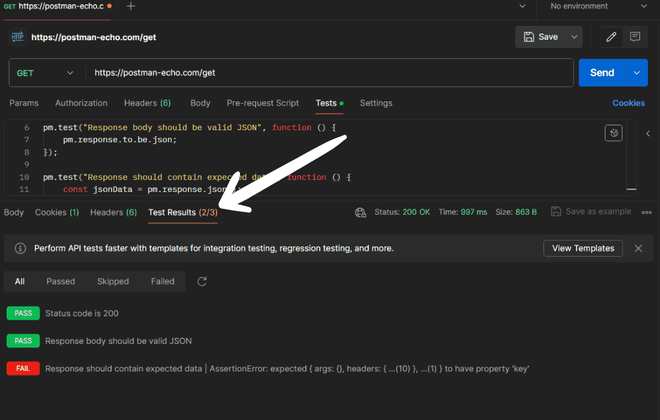Viewport: 660px width, 420px height.
Task: Click the script assistant icon in editor
Action: coord(613,133)
